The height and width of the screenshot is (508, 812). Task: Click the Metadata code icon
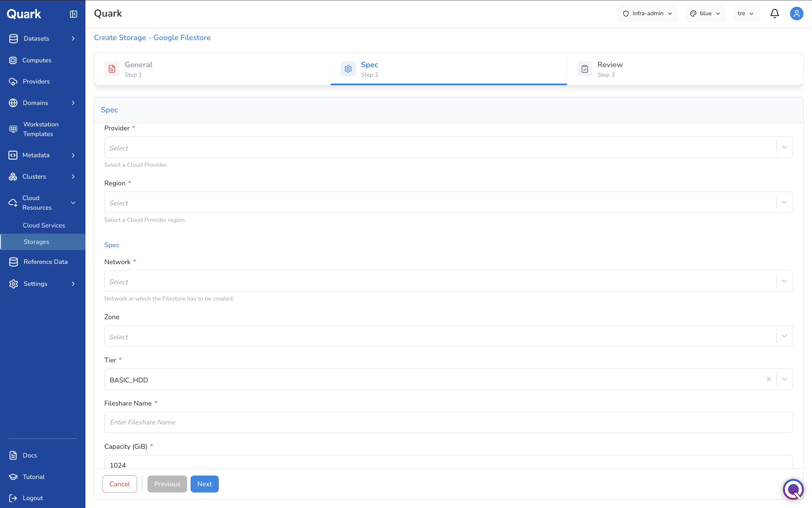coord(13,155)
